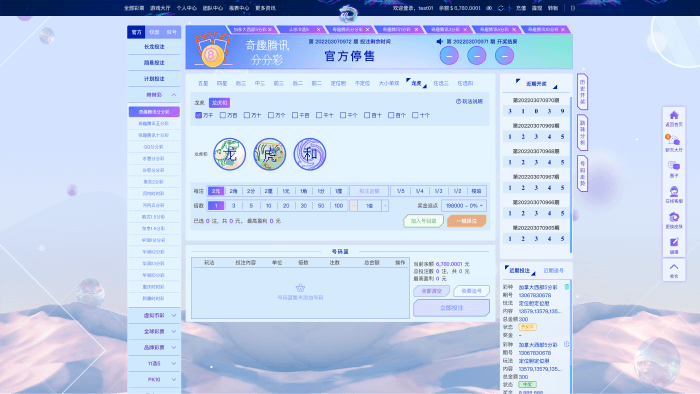Check the 千百 checkbox
This screenshot has width=700, height=394.
coord(295,115)
